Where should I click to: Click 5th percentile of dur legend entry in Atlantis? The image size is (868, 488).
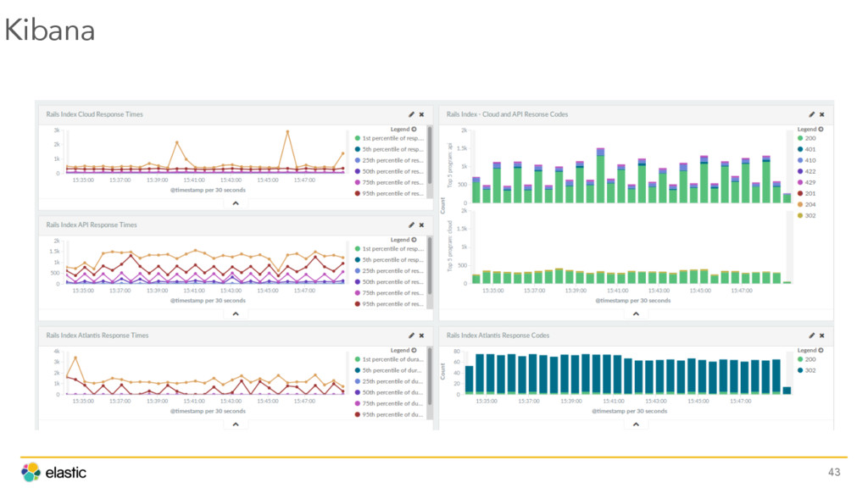[x=390, y=371]
